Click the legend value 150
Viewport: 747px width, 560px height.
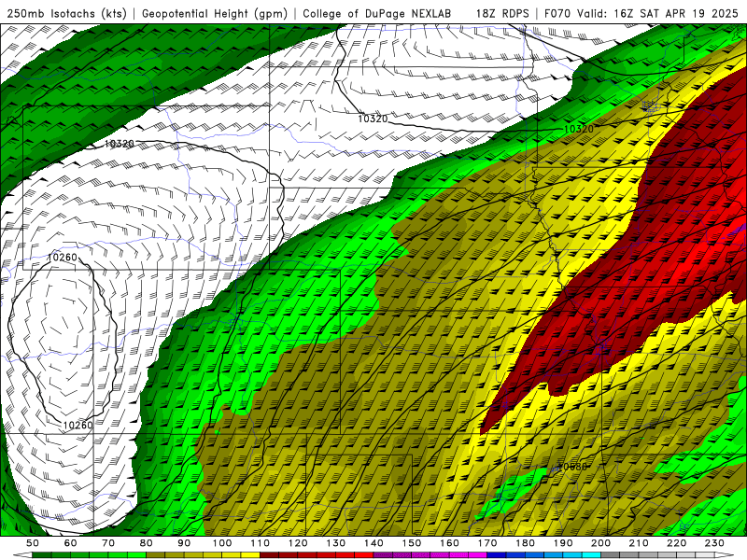tap(412, 543)
